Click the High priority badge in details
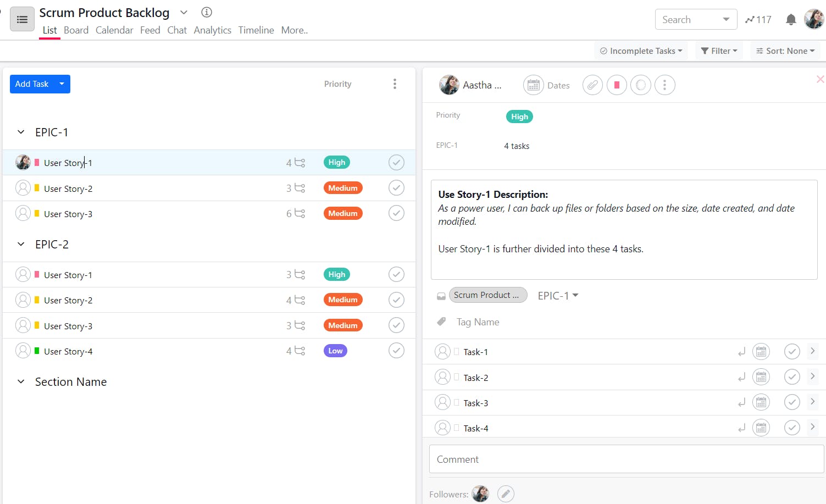The height and width of the screenshot is (504, 826). click(x=519, y=117)
